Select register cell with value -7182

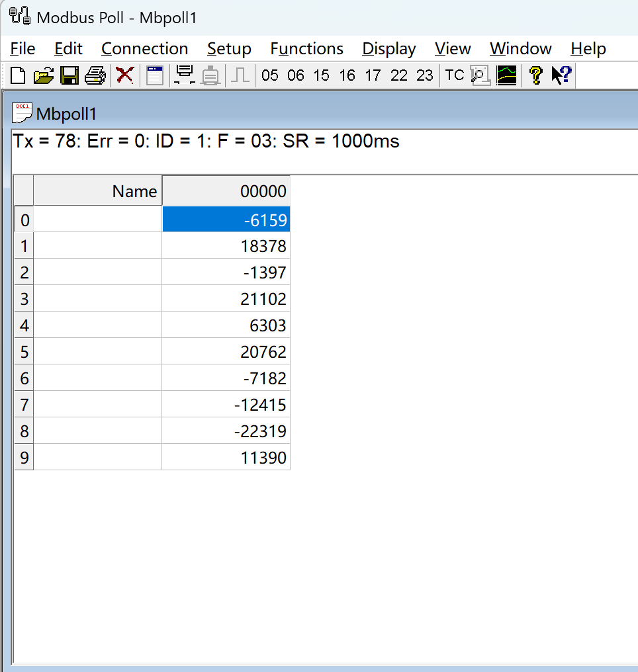click(226, 378)
